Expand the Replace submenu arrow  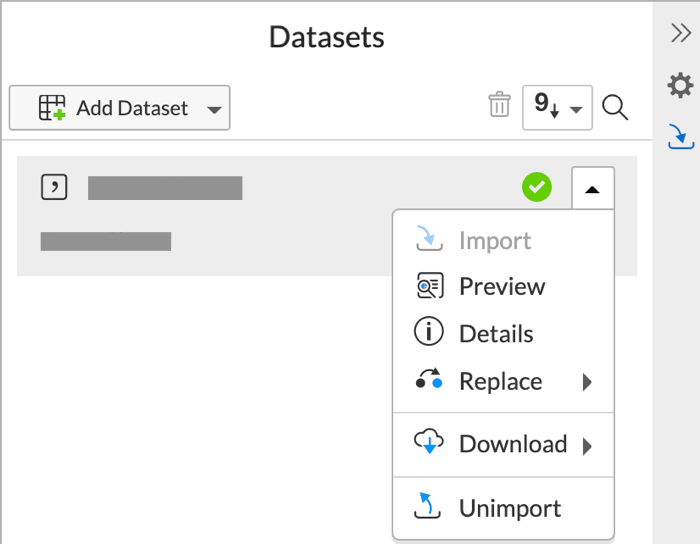(587, 382)
